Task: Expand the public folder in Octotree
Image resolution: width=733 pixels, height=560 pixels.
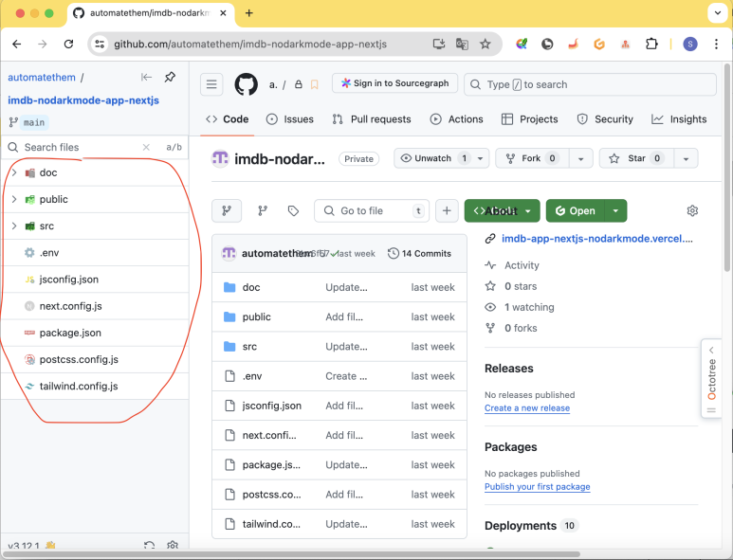Action: (x=14, y=199)
